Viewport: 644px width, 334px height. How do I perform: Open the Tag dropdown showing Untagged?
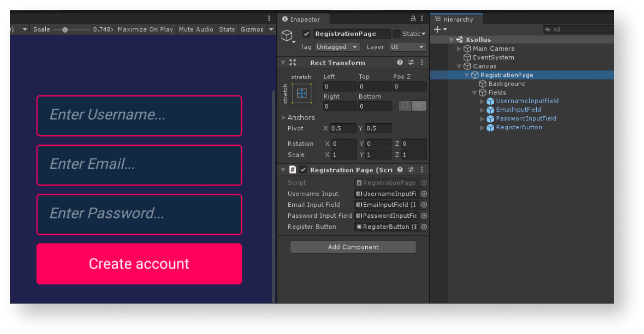coord(337,47)
